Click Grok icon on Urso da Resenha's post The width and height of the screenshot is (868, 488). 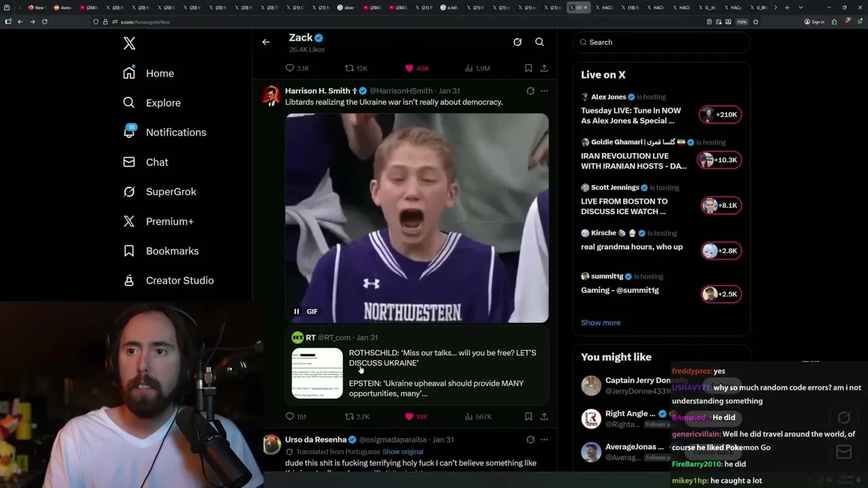(x=530, y=440)
